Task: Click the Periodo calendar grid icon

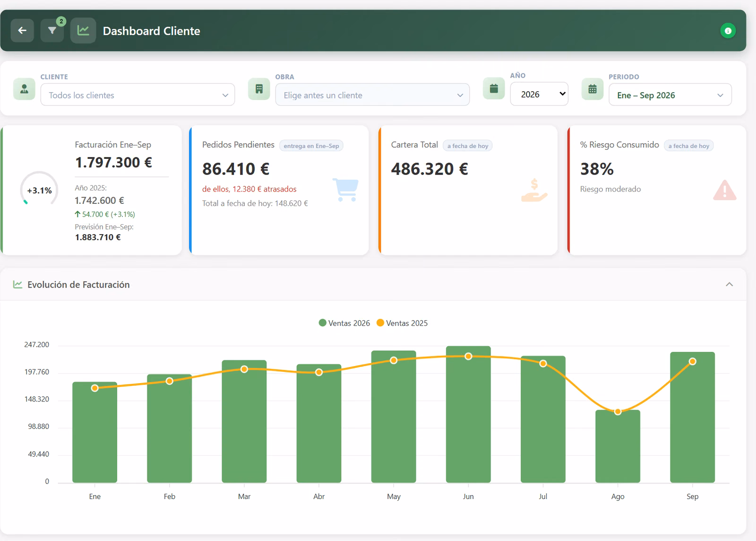Action: point(593,89)
